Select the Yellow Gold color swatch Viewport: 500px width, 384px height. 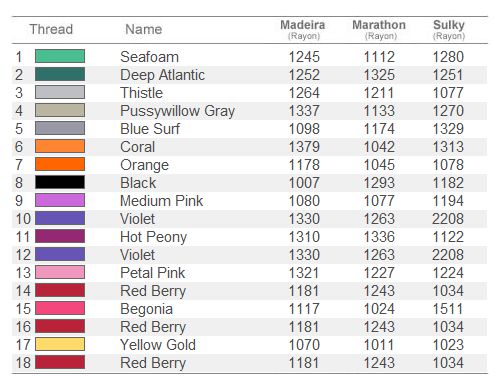(60, 344)
